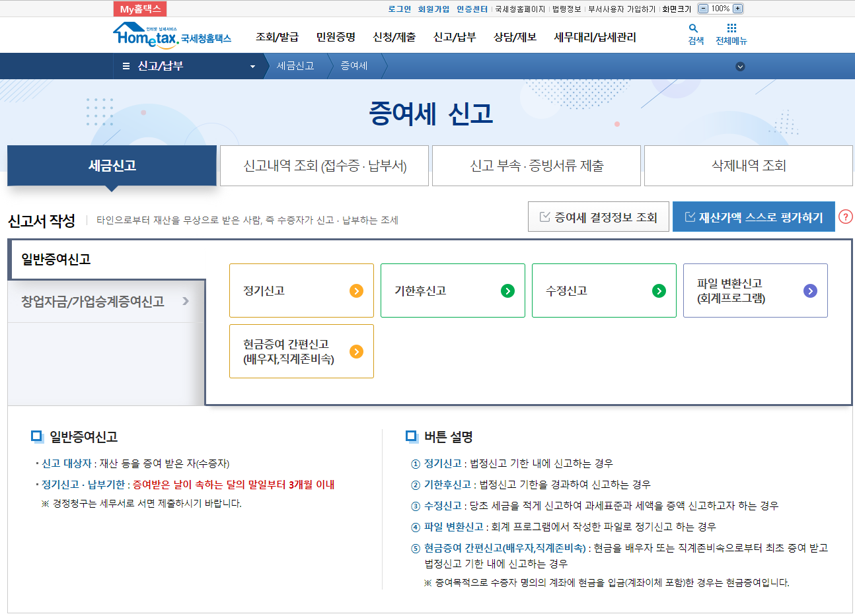Viewport: 855px width, 616px height.
Task: Click the red question mark help icon
Action: coord(846,217)
